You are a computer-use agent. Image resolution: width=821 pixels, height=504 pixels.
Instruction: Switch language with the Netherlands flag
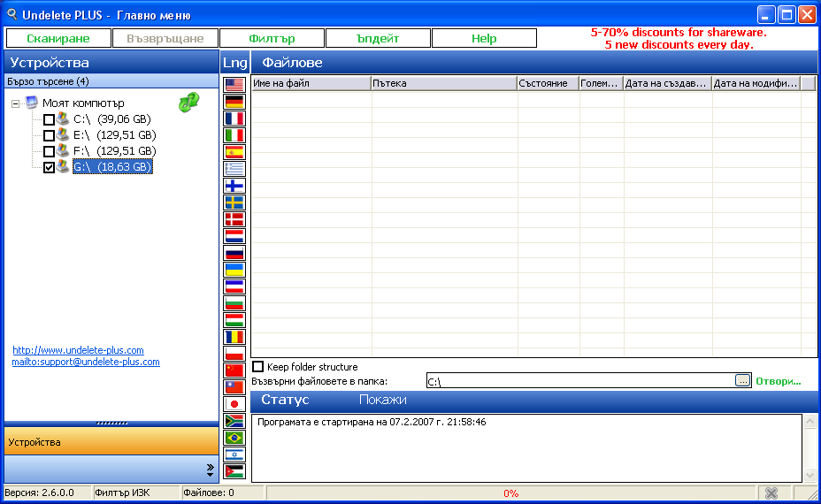pyautogui.click(x=234, y=235)
